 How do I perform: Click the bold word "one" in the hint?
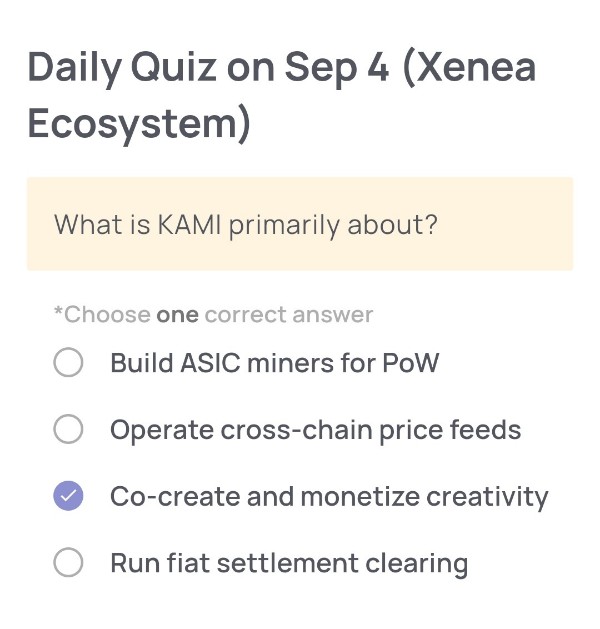coord(177,315)
